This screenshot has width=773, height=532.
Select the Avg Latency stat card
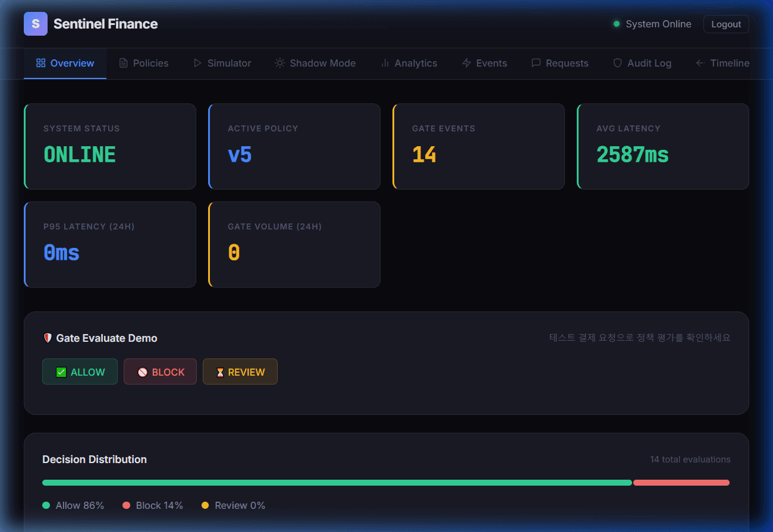pos(663,147)
